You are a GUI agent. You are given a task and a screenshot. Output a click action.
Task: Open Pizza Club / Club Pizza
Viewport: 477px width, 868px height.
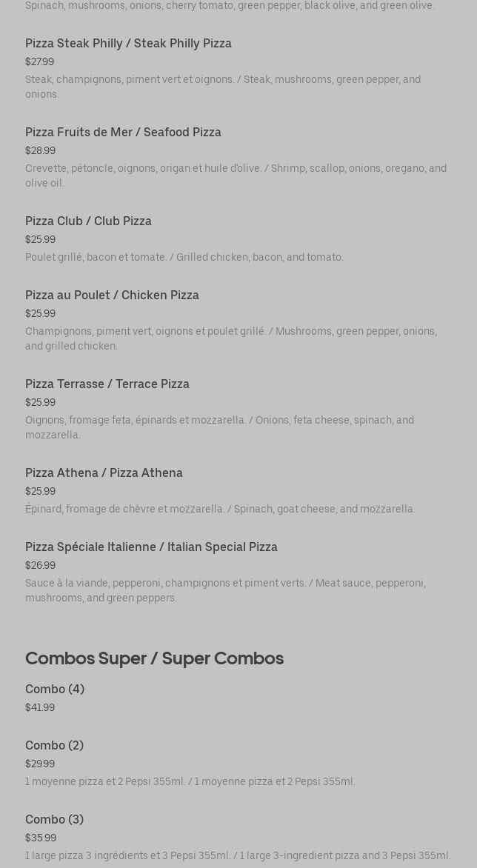(x=88, y=221)
